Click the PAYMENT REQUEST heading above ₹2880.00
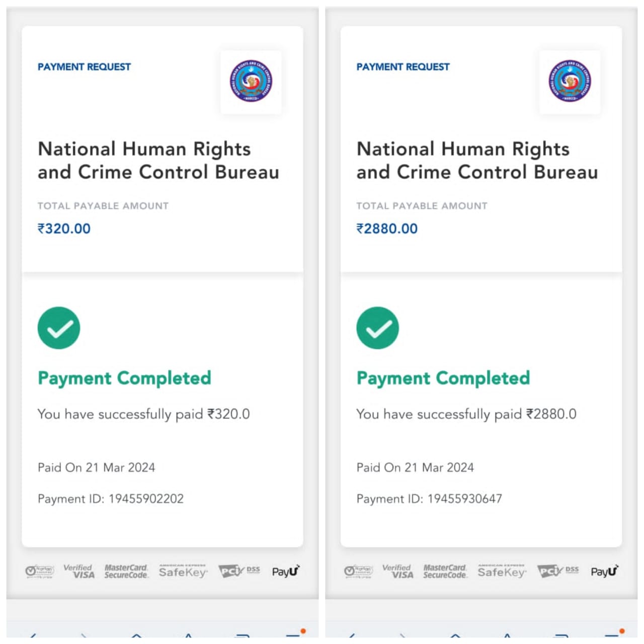Image resolution: width=644 pixels, height=644 pixels. pyautogui.click(x=403, y=67)
